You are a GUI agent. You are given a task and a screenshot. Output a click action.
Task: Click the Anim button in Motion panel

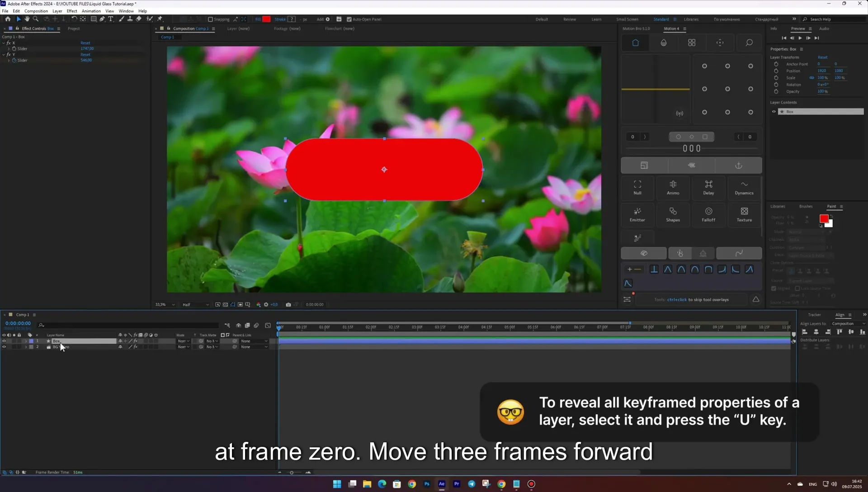673,187
